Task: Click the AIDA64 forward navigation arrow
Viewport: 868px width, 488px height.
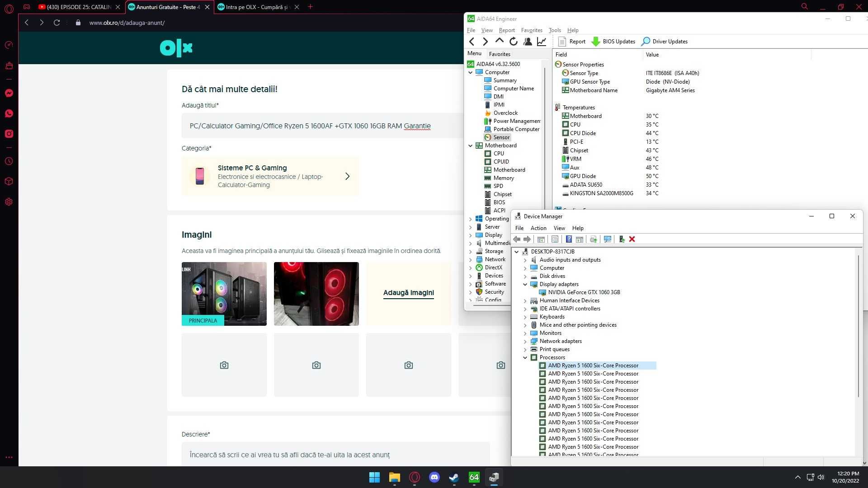Action: point(485,42)
